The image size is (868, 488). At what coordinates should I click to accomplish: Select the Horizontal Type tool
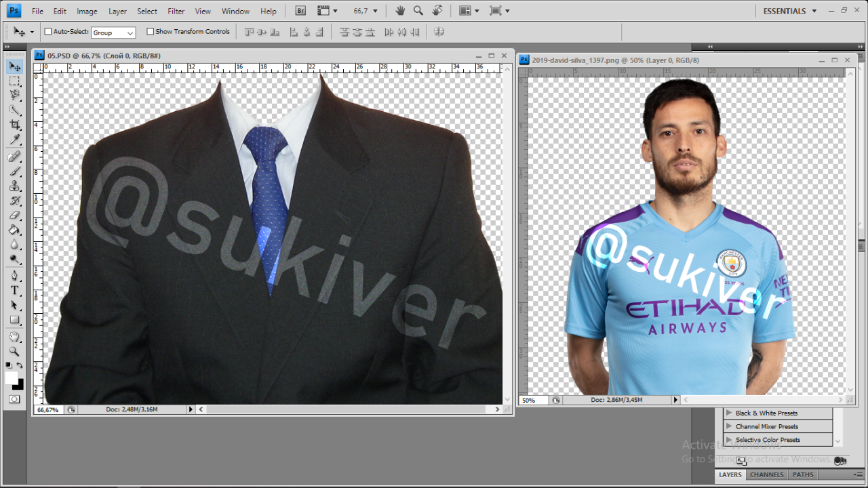tap(14, 291)
